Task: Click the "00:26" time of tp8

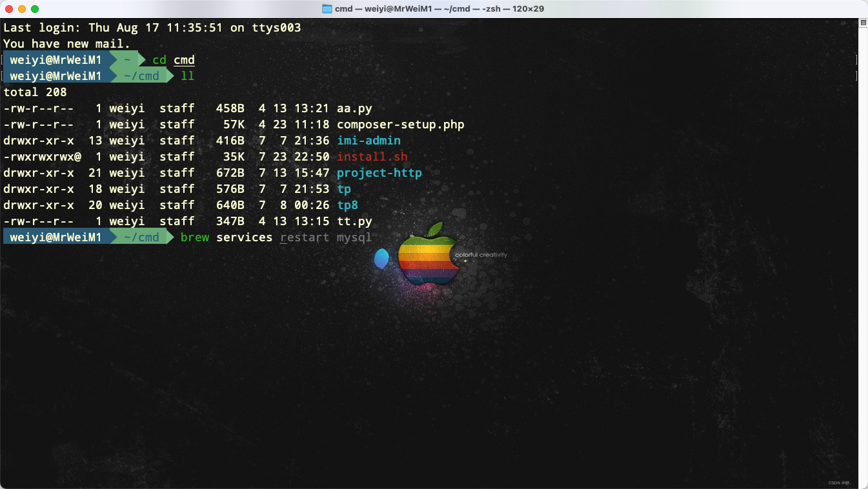Action: [312, 205]
